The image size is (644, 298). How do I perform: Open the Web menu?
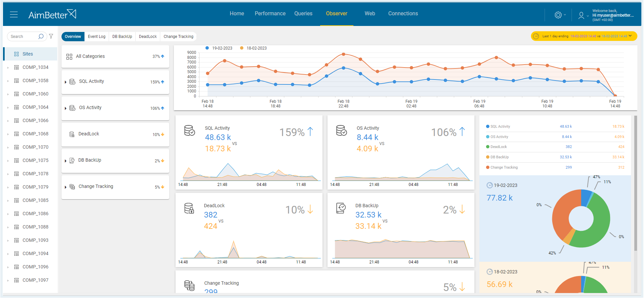click(370, 14)
